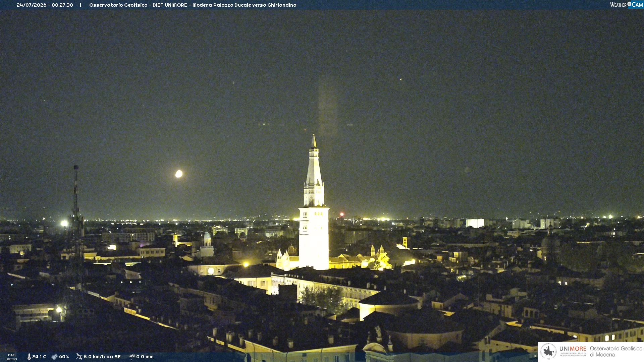Screen dimensions: 644x362
Task: Click the thermometer temperature icon
Action: pos(29,357)
